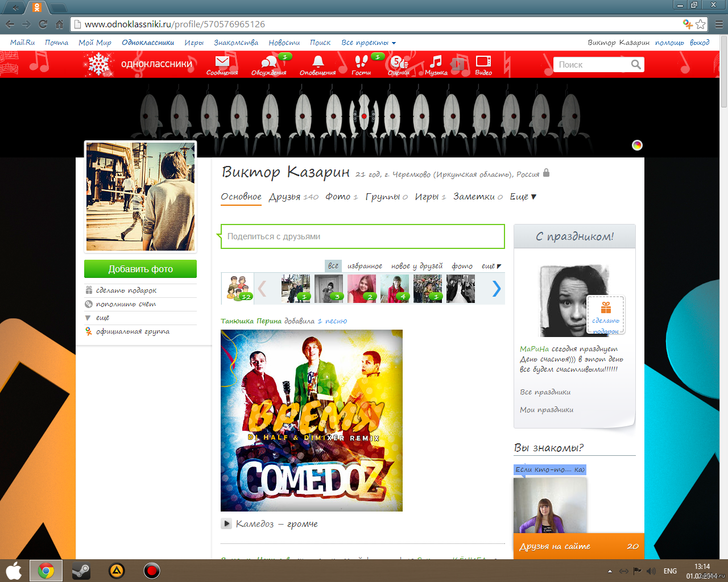The height and width of the screenshot is (582, 728).
Task: Open Chrome from the taskbar
Action: click(x=46, y=571)
